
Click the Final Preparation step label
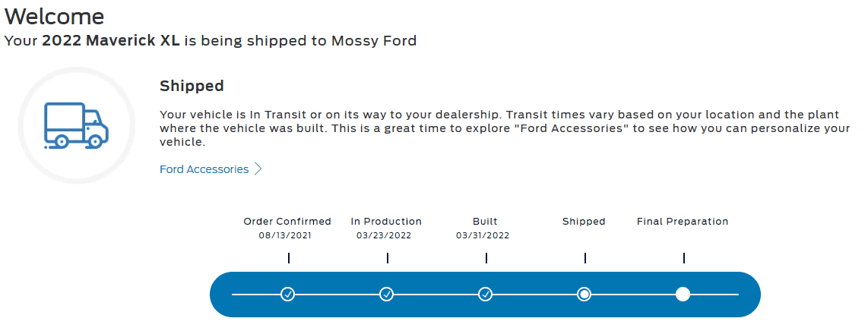pos(683,221)
